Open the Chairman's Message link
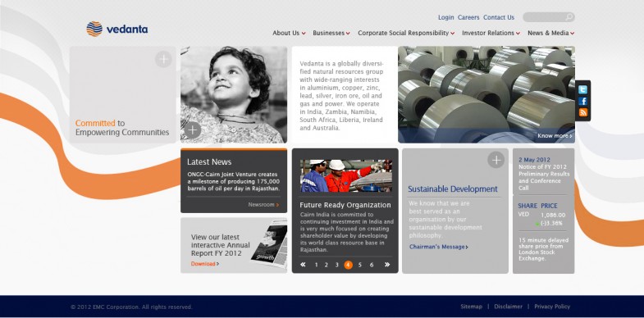 tap(439, 247)
